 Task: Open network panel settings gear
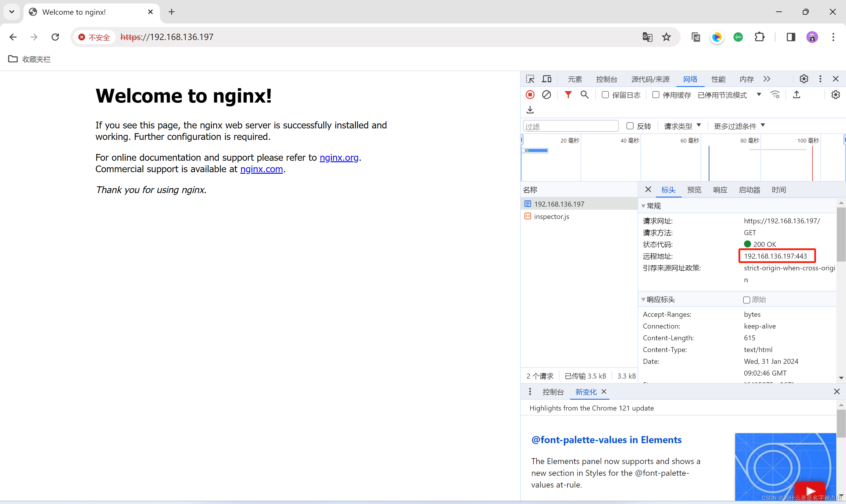coord(835,95)
